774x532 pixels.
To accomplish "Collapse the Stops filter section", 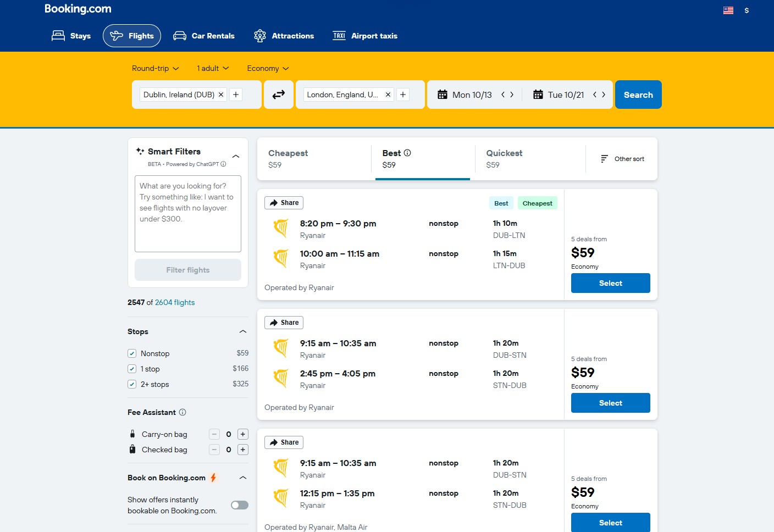I will coord(243,331).
